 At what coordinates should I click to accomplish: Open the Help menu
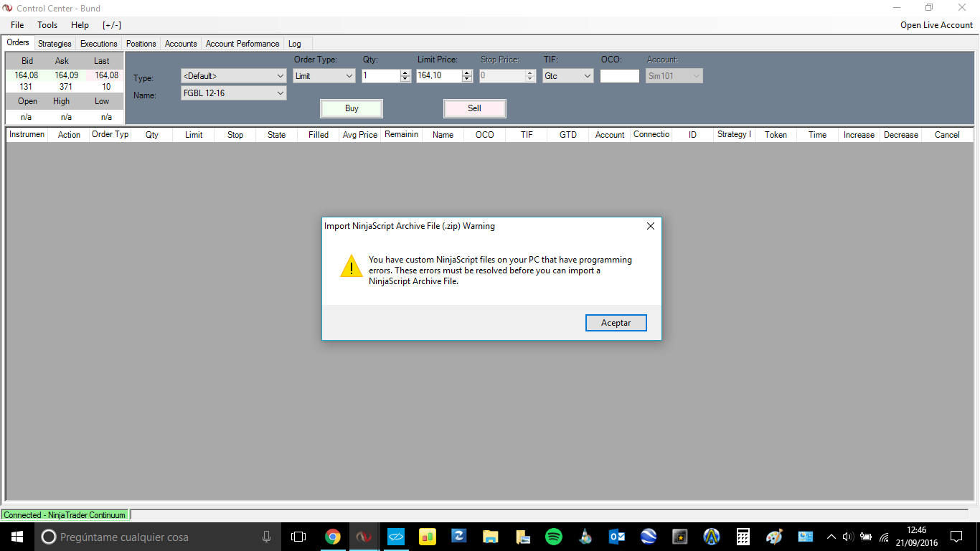[x=80, y=25]
